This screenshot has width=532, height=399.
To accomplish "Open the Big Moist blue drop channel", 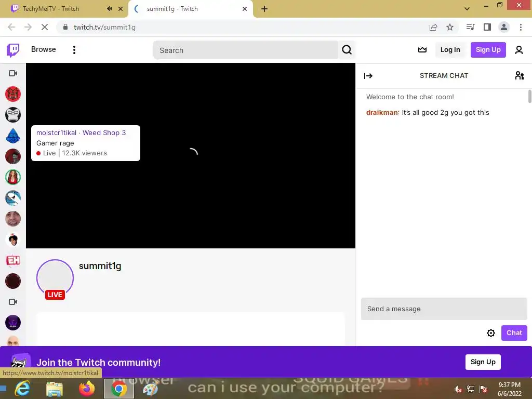I will point(13,136).
